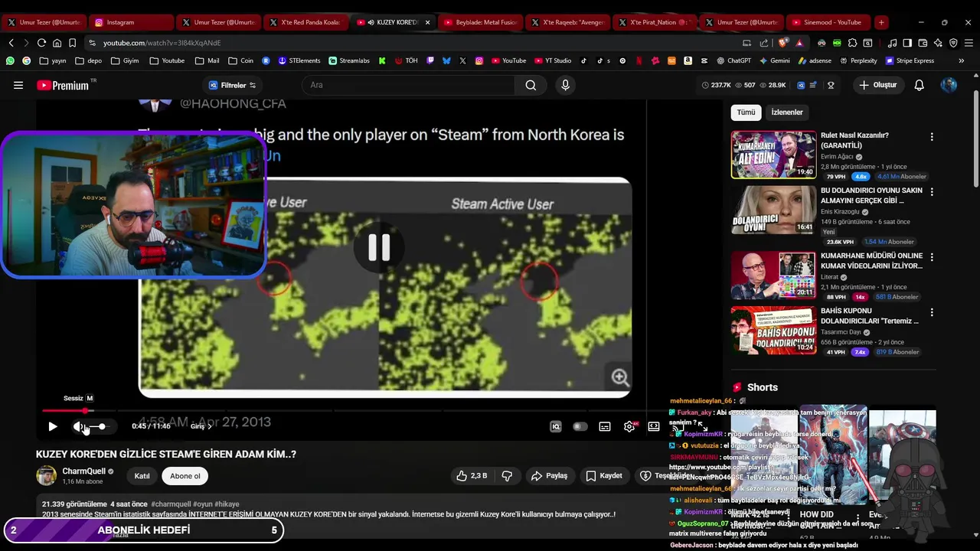Open the Youtube bookmarks folder
Screen dimensions: 980x551
[167, 60]
